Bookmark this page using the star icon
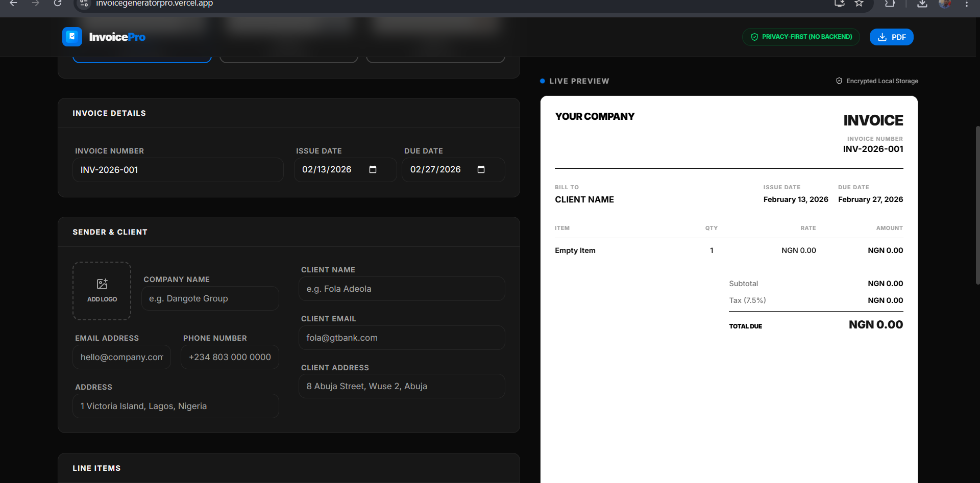Screen dimensions: 980x483 859,4
